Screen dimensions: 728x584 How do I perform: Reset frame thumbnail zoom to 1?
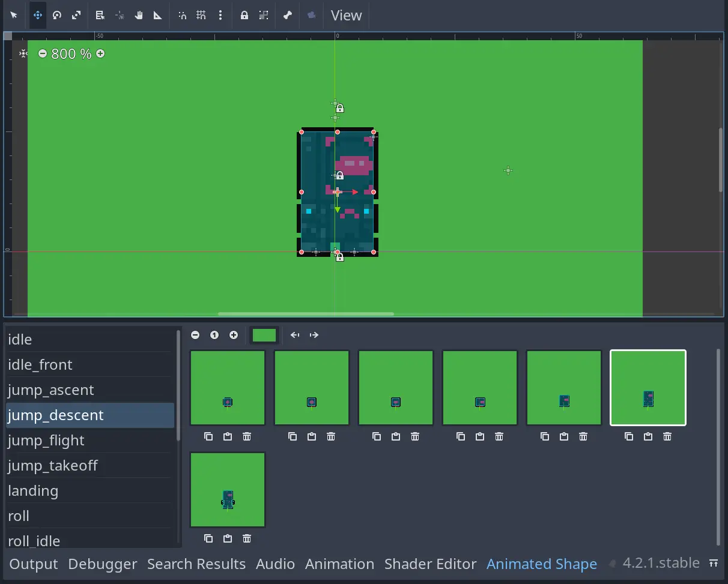pyautogui.click(x=214, y=335)
